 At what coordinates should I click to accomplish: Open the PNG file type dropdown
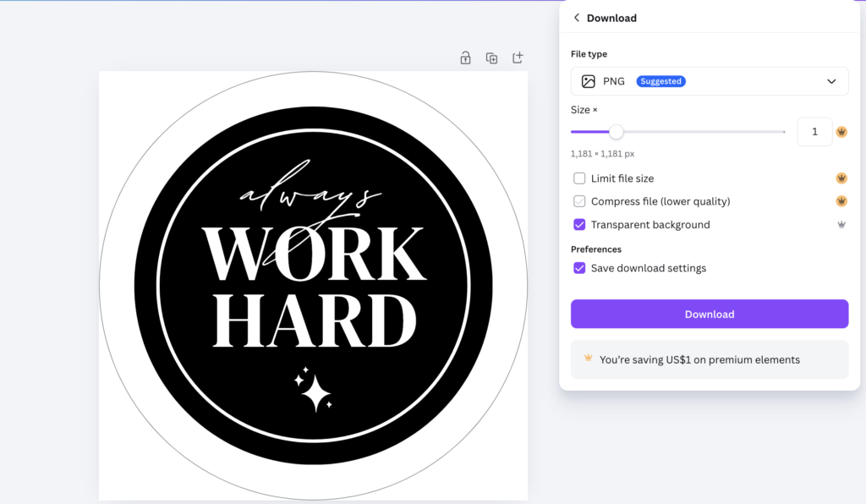pyautogui.click(x=710, y=81)
